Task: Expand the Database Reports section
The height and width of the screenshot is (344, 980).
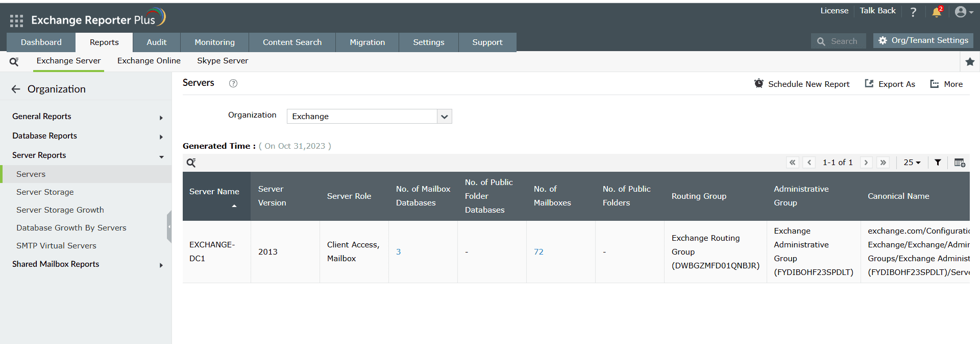Action: [x=86, y=136]
